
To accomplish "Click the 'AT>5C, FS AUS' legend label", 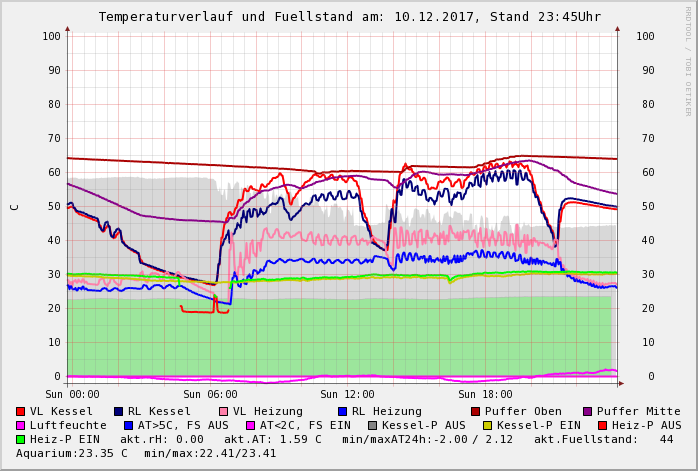I will coord(183,425).
